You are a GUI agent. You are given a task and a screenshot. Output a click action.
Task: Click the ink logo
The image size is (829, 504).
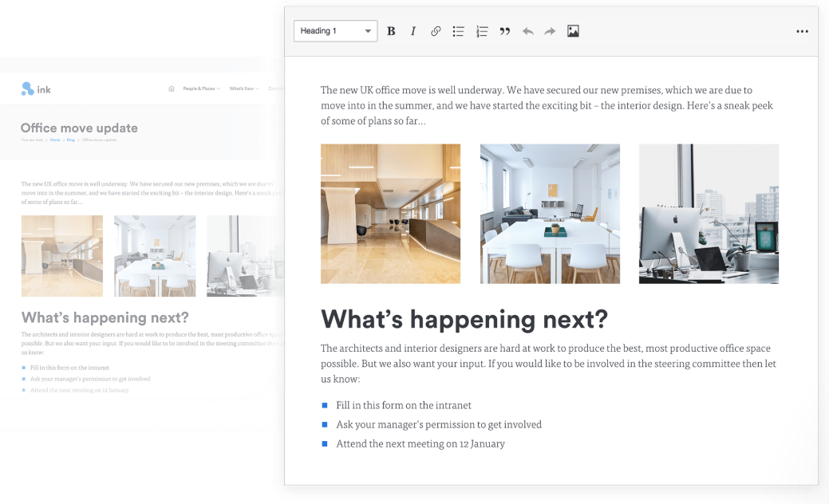coord(36,88)
